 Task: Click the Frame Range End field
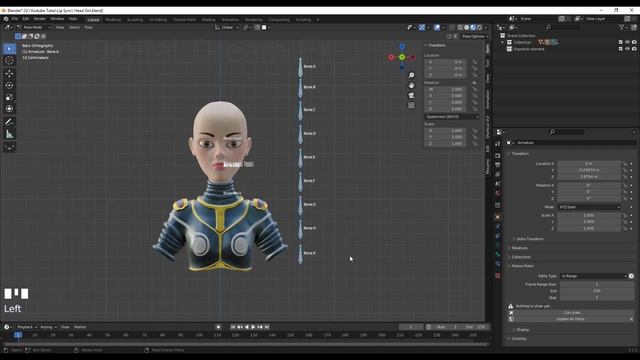click(597, 291)
